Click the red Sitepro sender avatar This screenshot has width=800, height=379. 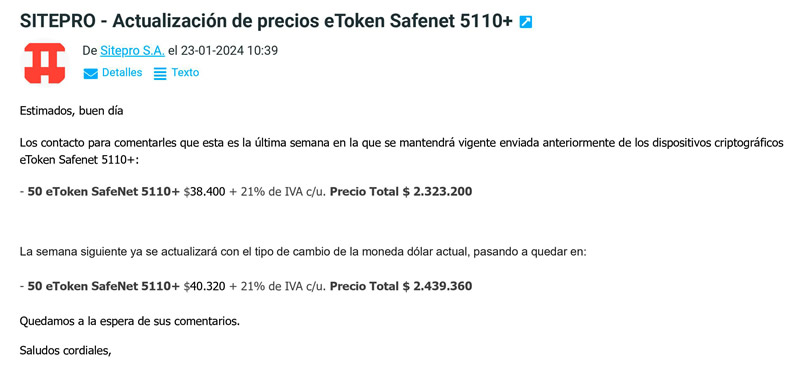pos(45,63)
